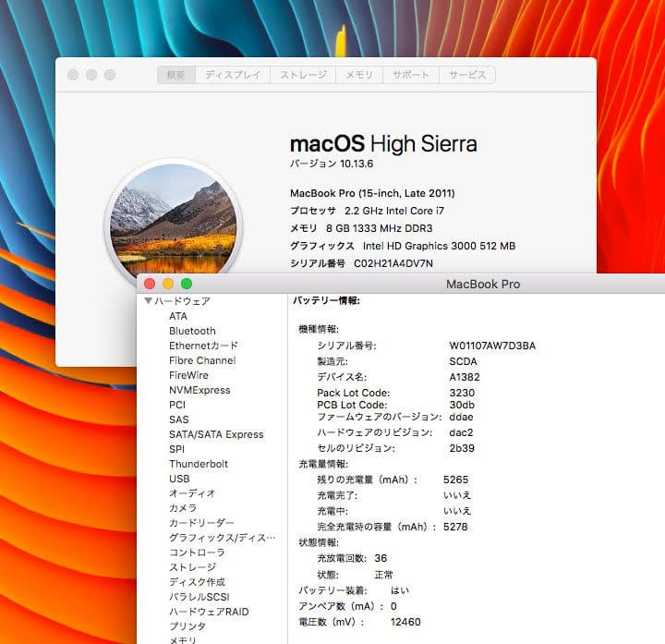
Task: Select Bluetooth in the hardware sidebar
Action: pyautogui.click(x=192, y=331)
